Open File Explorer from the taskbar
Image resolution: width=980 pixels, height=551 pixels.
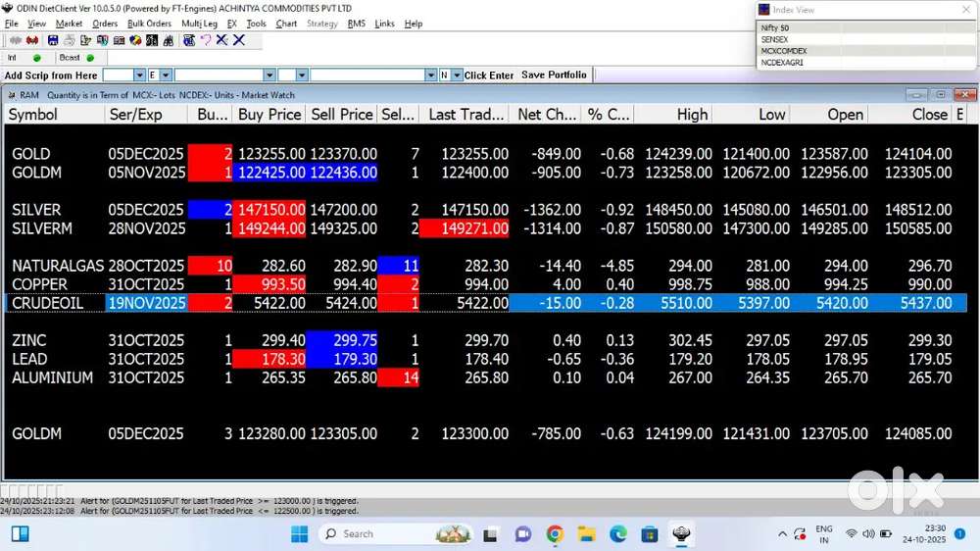point(586,533)
